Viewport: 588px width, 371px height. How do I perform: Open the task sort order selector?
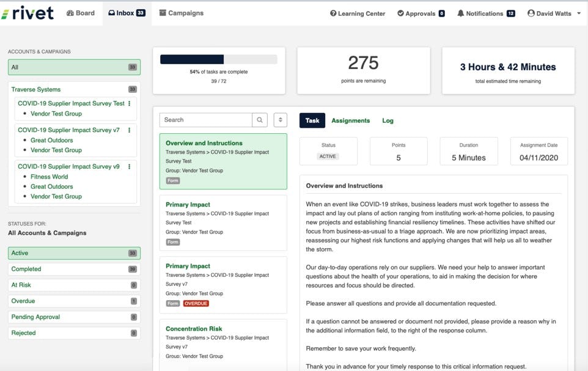tap(281, 120)
